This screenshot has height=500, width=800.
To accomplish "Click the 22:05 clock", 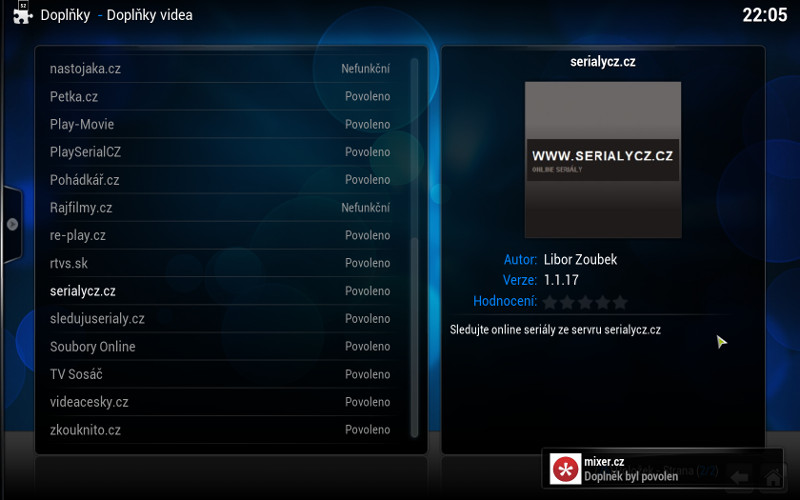I will point(765,15).
